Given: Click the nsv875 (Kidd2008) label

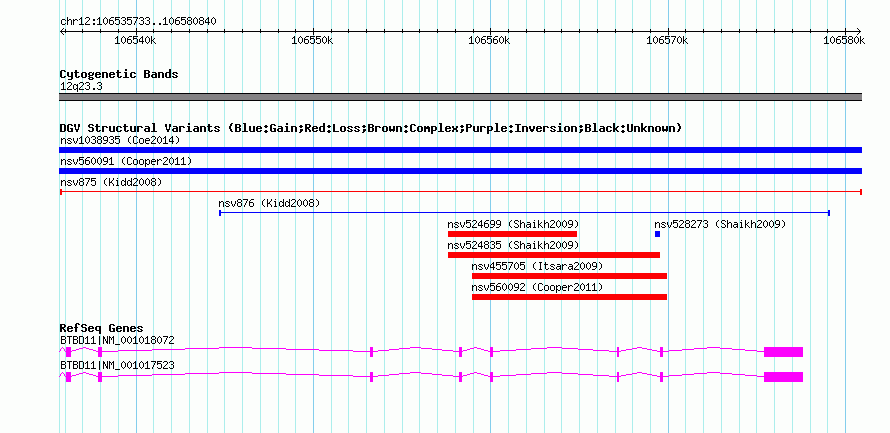Looking at the screenshot, I should pos(111,182).
